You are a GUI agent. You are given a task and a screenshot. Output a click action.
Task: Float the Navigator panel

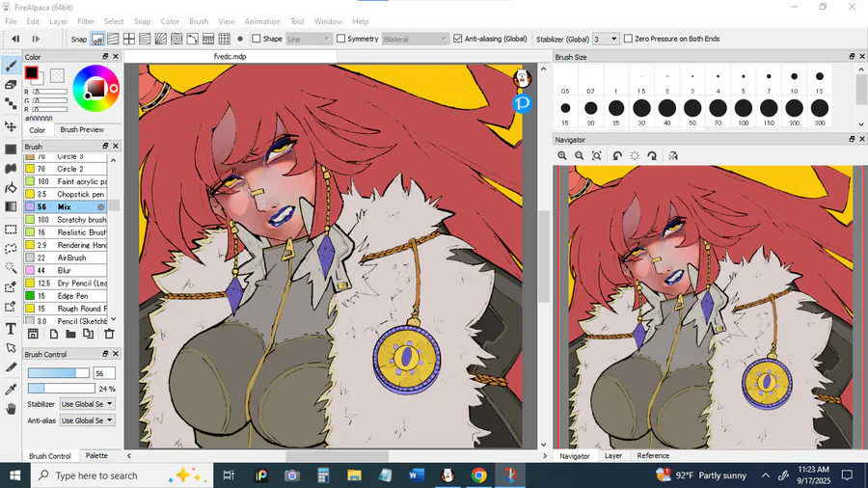pos(852,140)
